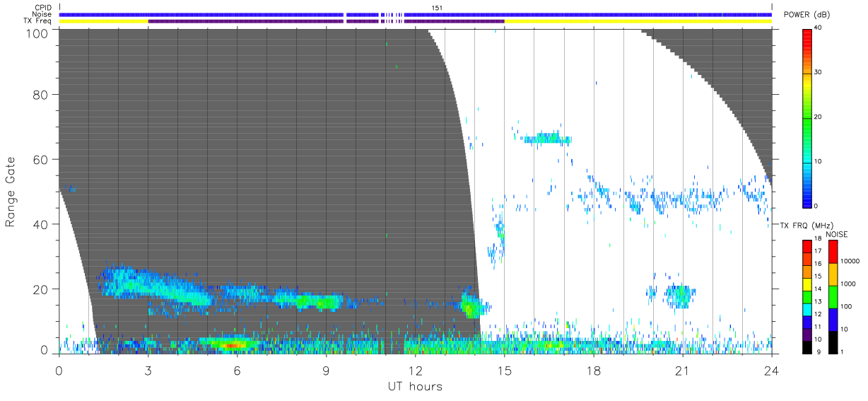The image size is (868, 401).
Task: Click the 16 label on the TX FRQ scale
Action: pos(819,264)
